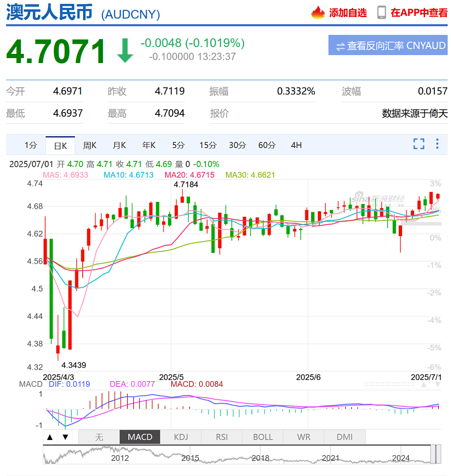Switch to the 30分 chart tab
The width and height of the screenshot is (451, 476).
237,145
